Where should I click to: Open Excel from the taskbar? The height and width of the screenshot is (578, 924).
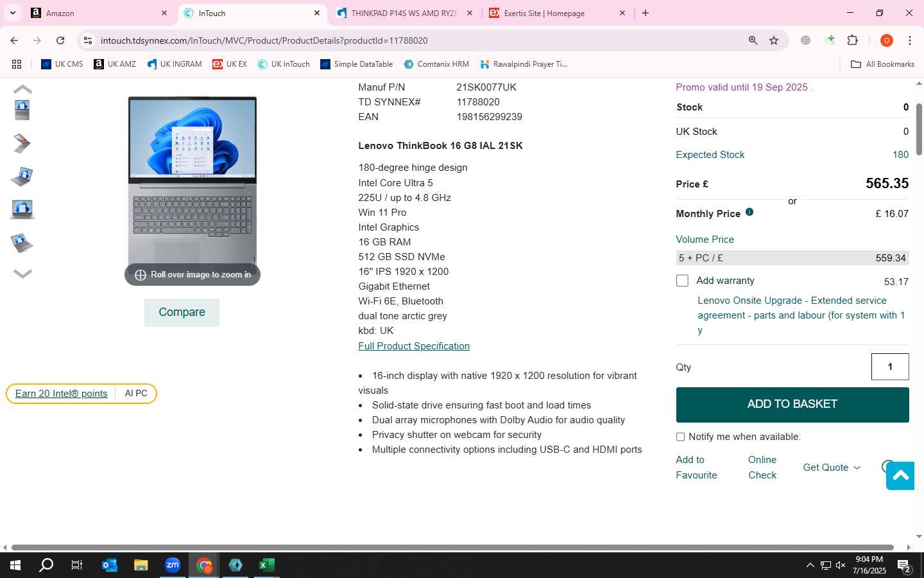pyautogui.click(x=267, y=565)
